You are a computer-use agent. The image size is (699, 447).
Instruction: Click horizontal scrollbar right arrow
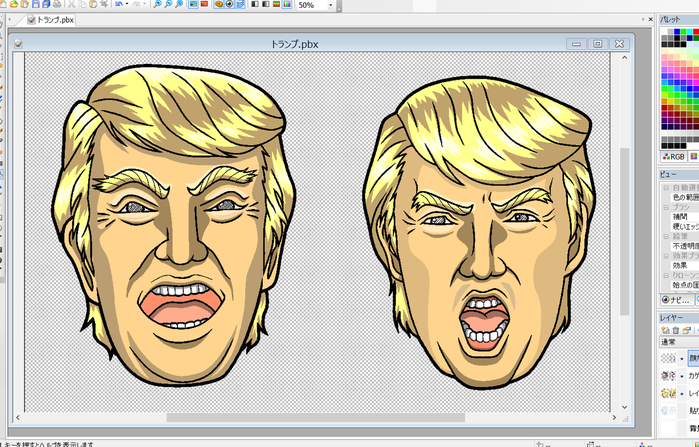click(x=614, y=418)
